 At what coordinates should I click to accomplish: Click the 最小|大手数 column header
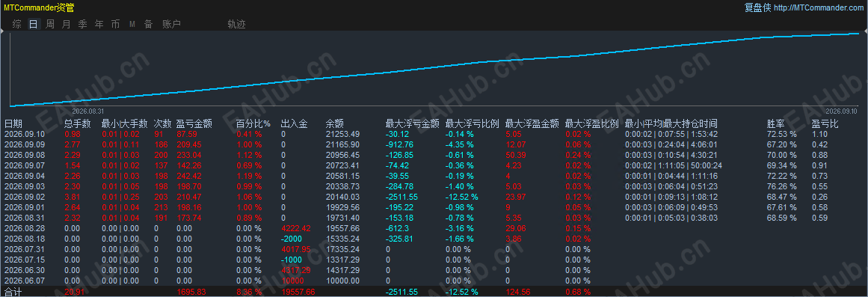[125, 123]
